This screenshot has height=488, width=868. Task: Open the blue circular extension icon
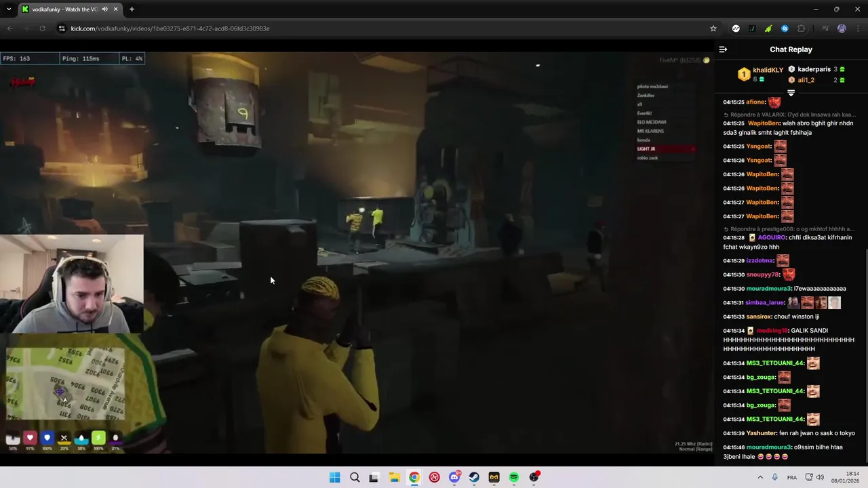785,28
